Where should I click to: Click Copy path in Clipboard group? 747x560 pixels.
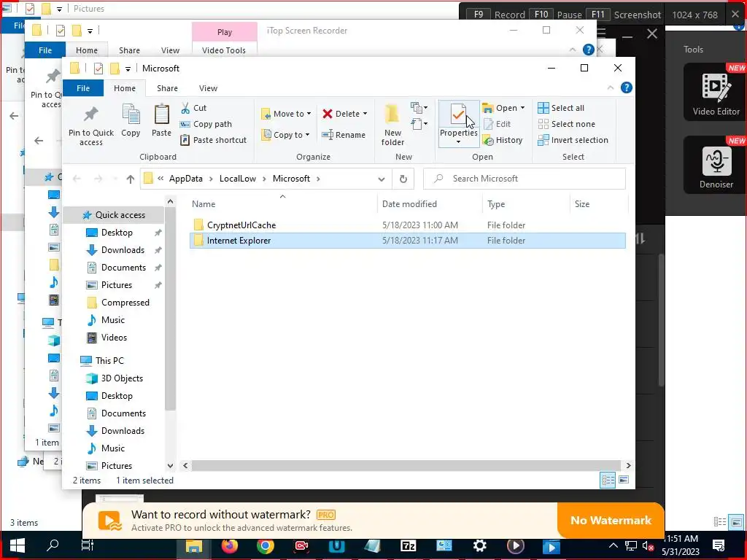pos(206,124)
